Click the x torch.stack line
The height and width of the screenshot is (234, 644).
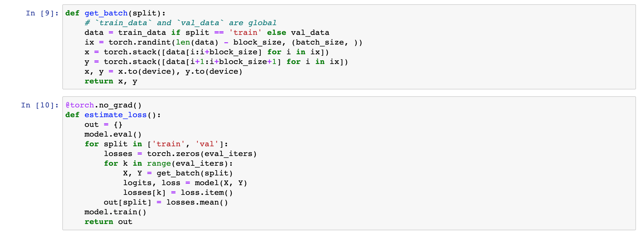click(x=207, y=52)
